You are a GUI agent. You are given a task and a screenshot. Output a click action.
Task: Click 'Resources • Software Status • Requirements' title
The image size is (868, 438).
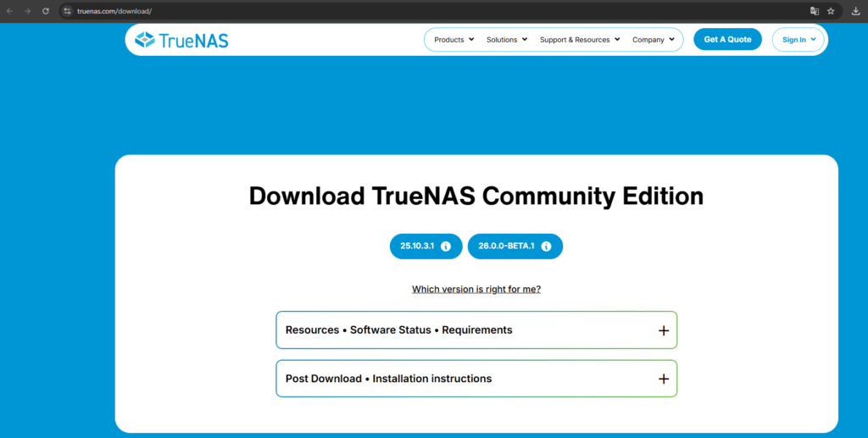point(398,330)
